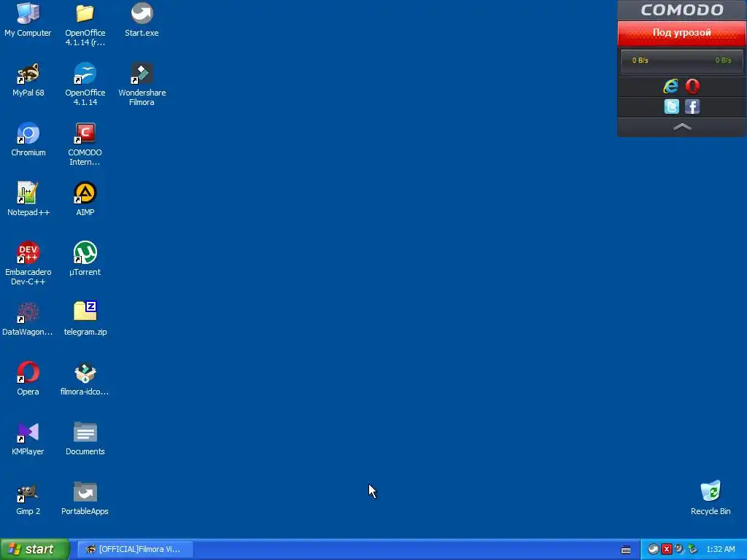
Task: Select the Documents folder icon
Action: coord(85,438)
